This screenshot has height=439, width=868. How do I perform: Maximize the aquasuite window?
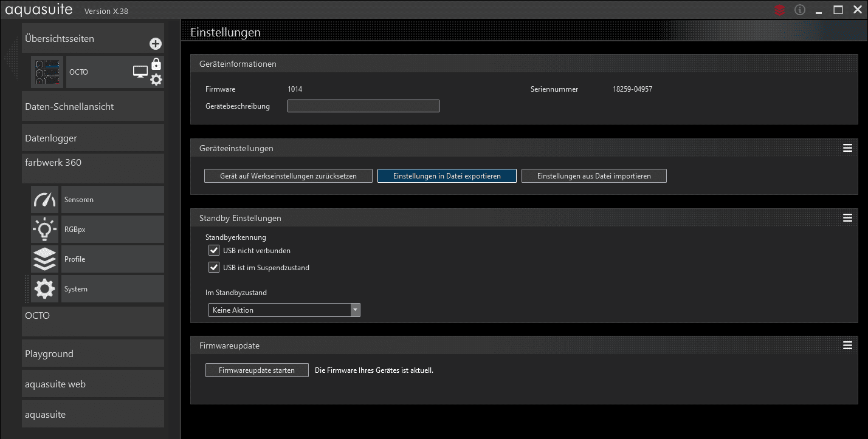click(x=838, y=10)
